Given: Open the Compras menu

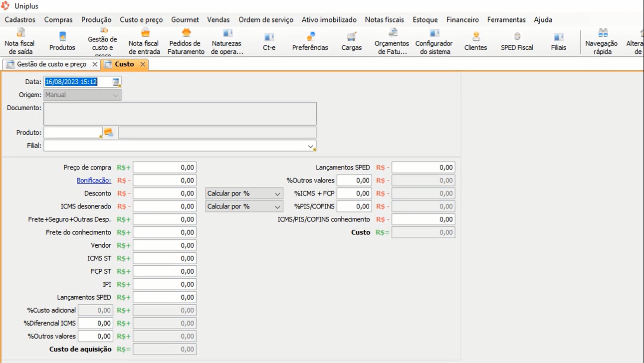Looking at the screenshot, I should [x=58, y=20].
